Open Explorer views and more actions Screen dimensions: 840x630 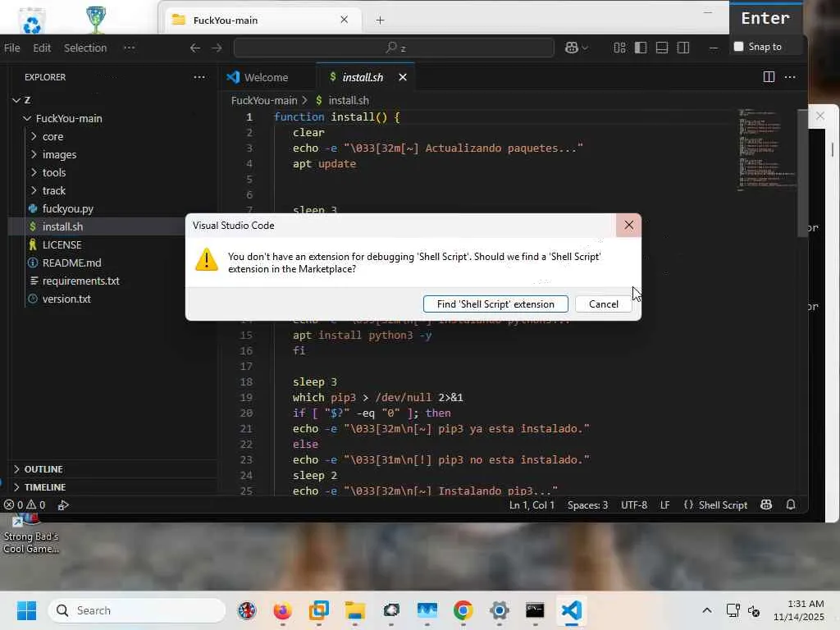click(199, 77)
